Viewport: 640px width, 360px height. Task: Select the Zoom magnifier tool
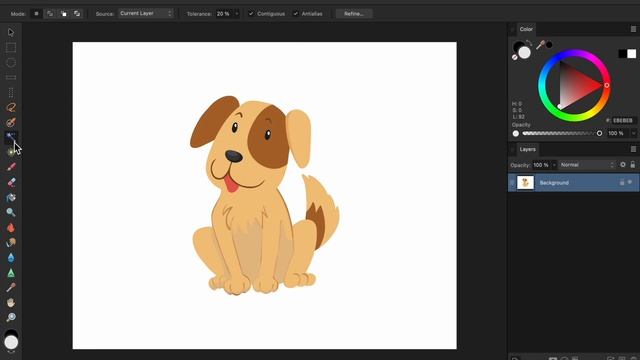click(11, 318)
